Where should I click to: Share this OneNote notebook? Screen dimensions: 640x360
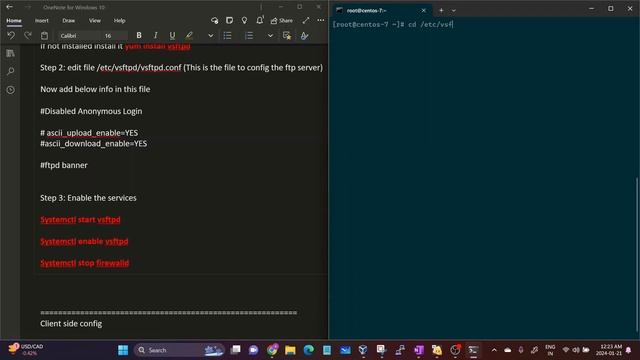(x=282, y=20)
